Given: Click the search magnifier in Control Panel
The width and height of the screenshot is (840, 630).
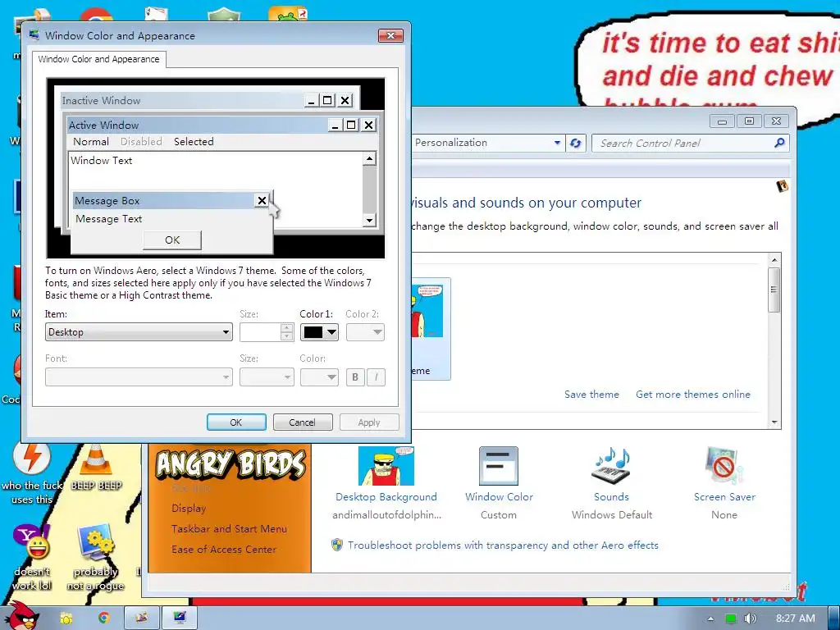Looking at the screenshot, I should pos(779,143).
